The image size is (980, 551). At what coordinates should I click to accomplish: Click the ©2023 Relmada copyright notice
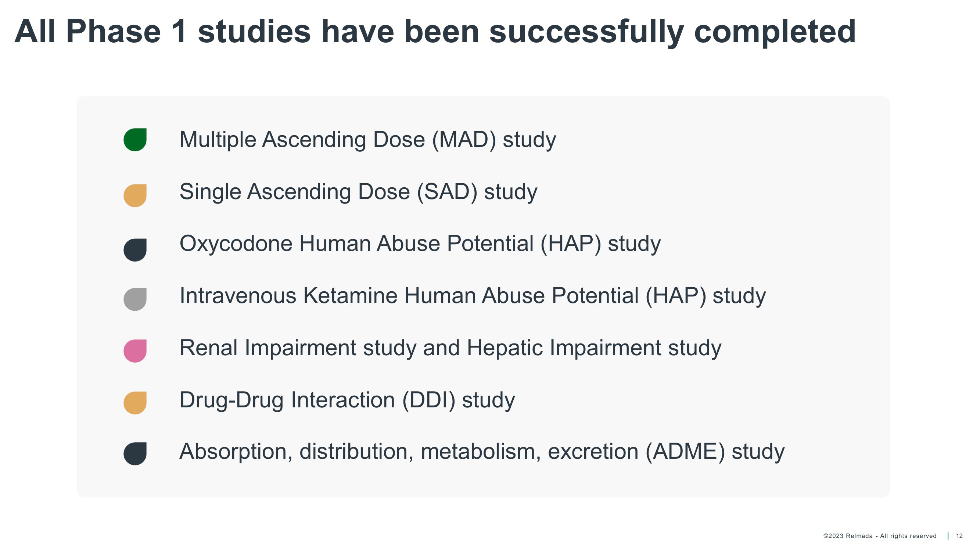[x=880, y=536]
